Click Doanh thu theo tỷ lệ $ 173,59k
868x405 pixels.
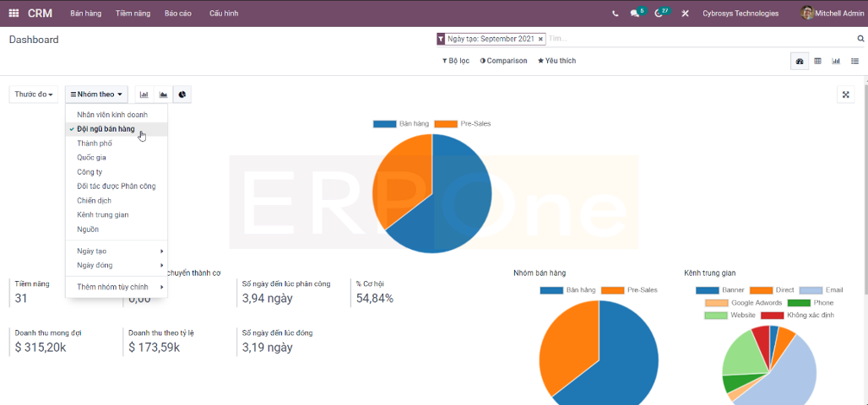pos(161,342)
